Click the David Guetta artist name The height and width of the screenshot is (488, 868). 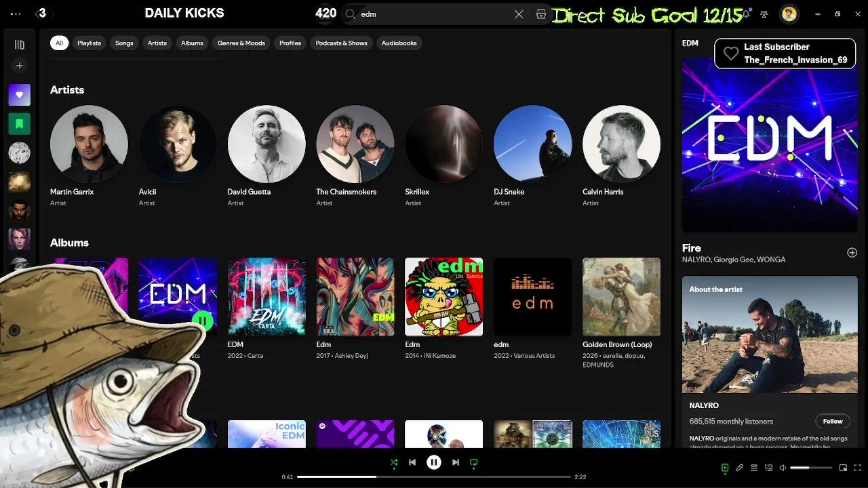[x=249, y=192]
